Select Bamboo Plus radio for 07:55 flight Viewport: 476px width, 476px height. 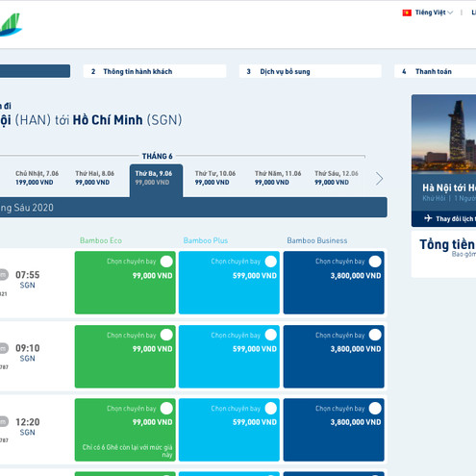tap(271, 262)
